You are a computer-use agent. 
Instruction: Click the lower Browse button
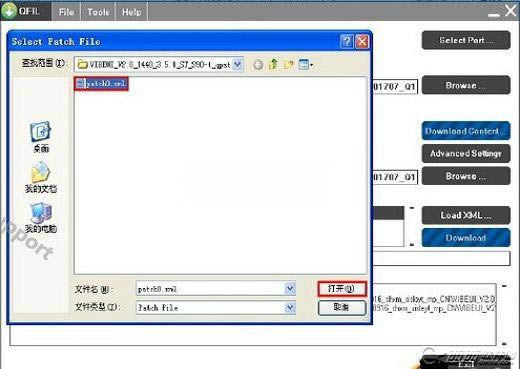pos(466,176)
